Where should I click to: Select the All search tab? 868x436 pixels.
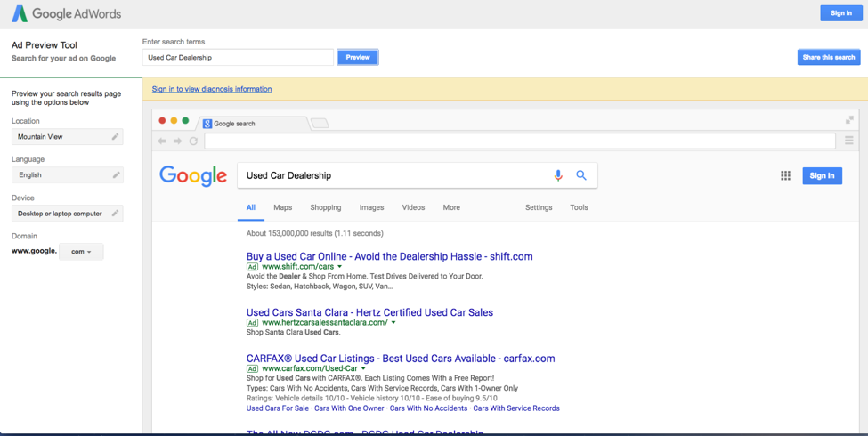(251, 207)
